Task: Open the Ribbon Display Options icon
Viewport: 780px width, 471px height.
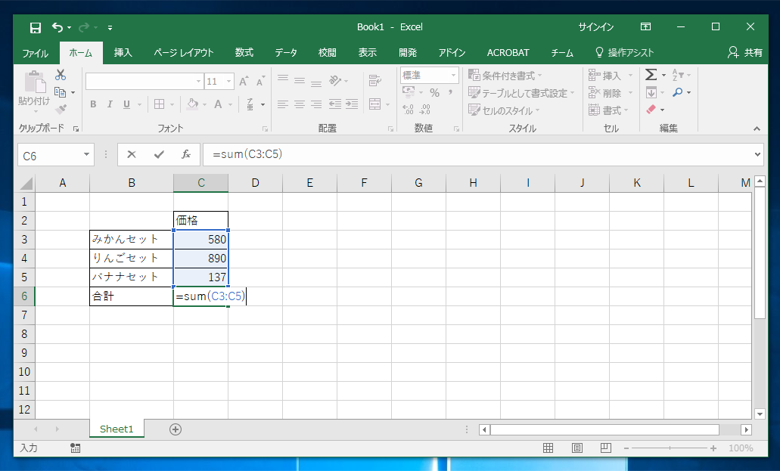Action: 646,27
